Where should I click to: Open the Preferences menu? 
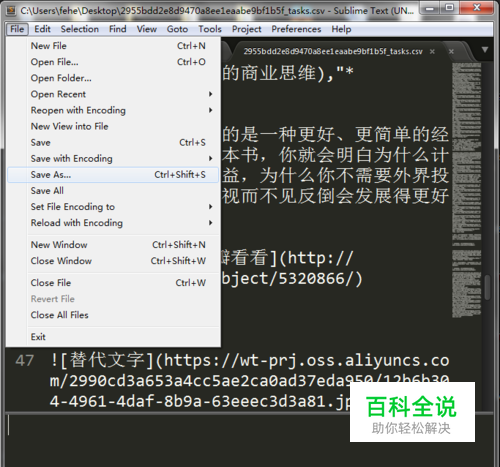[x=296, y=29]
